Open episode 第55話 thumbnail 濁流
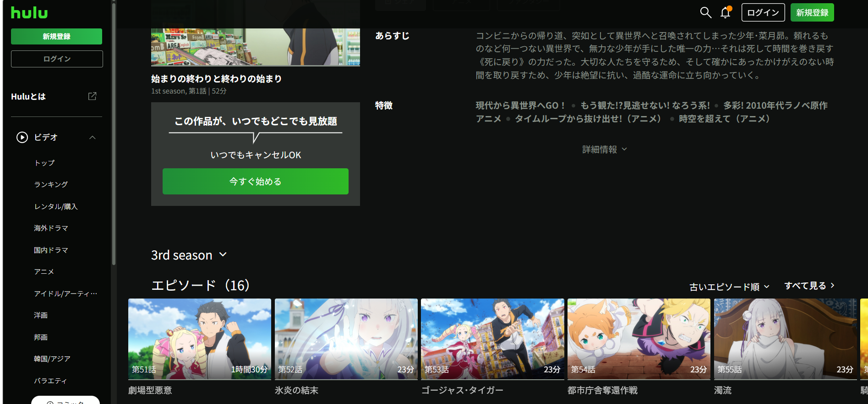Viewport: 868px width, 404px height. [786, 339]
